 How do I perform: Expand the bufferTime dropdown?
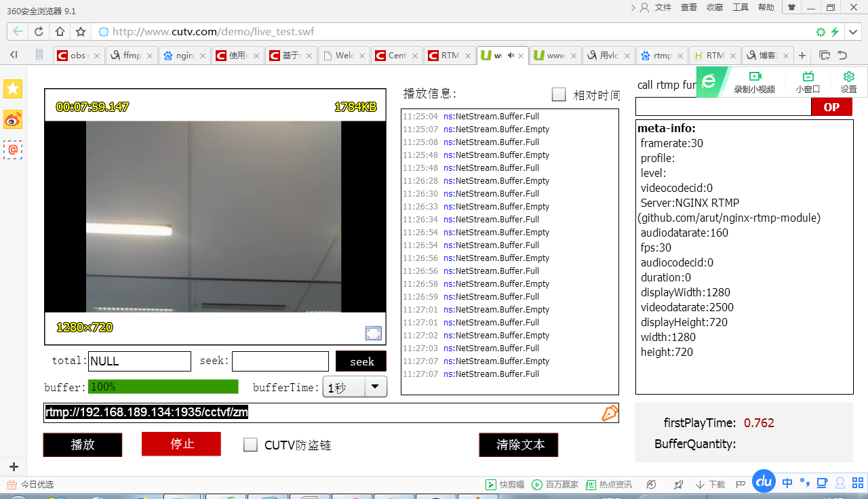(375, 386)
